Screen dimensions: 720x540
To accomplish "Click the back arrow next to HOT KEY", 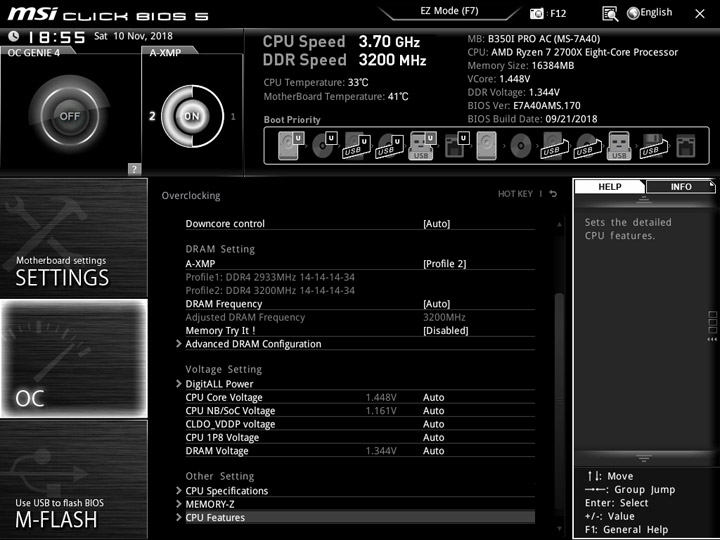I will [x=553, y=194].
